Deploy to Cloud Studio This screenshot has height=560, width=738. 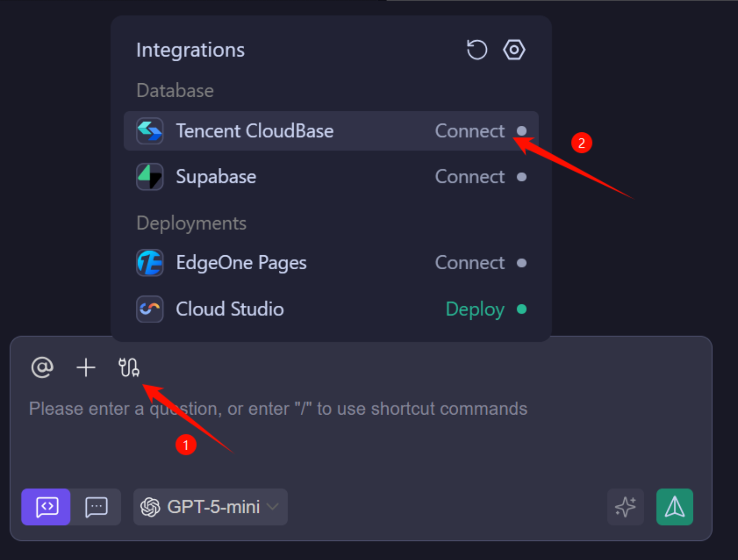click(474, 309)
